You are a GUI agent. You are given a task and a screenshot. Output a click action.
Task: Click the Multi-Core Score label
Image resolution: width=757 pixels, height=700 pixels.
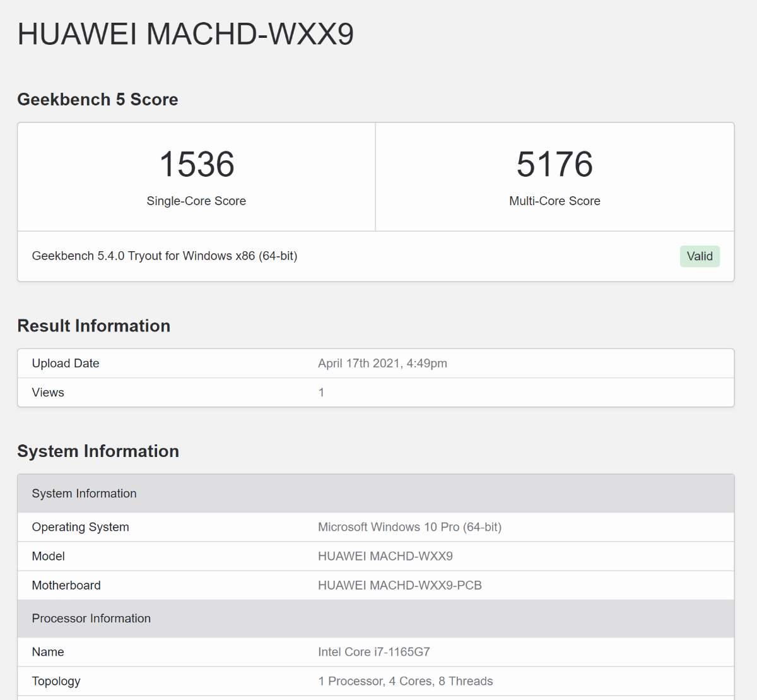tap(555, 201)
